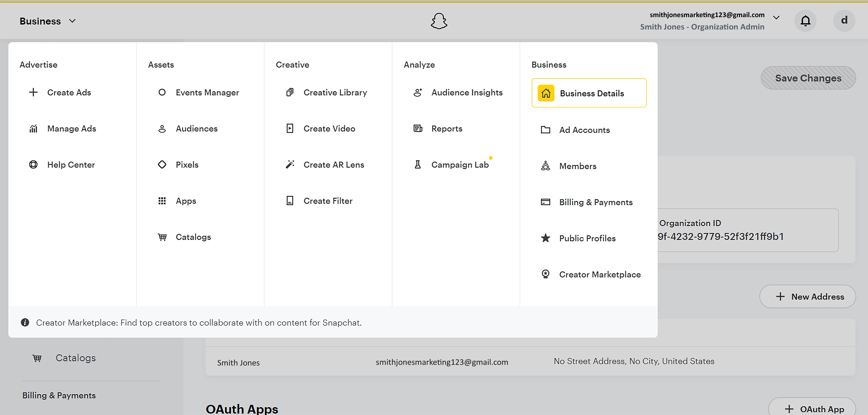Click the Events Manager circle icon
The image size is (868, 415).
(x=162, y=92)
